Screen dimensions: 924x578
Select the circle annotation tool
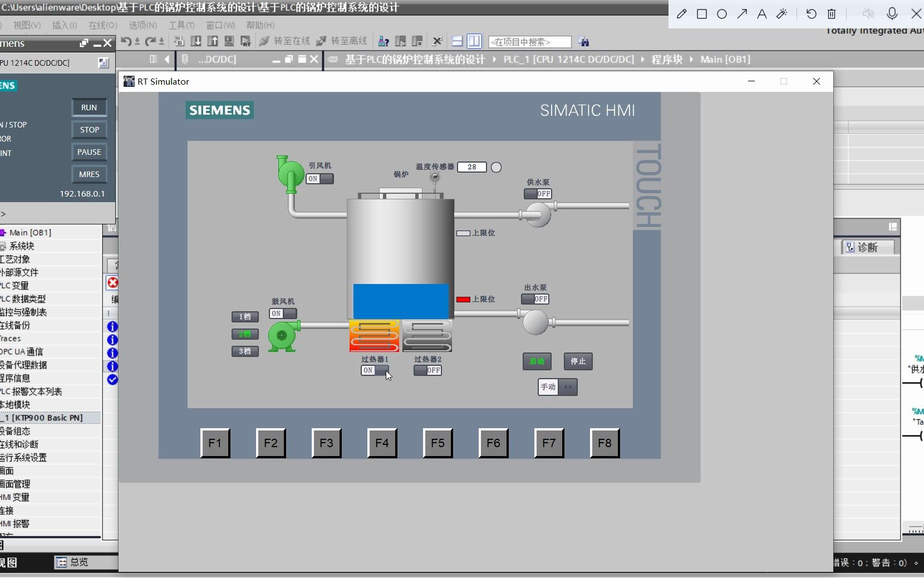tap(722, 14)
